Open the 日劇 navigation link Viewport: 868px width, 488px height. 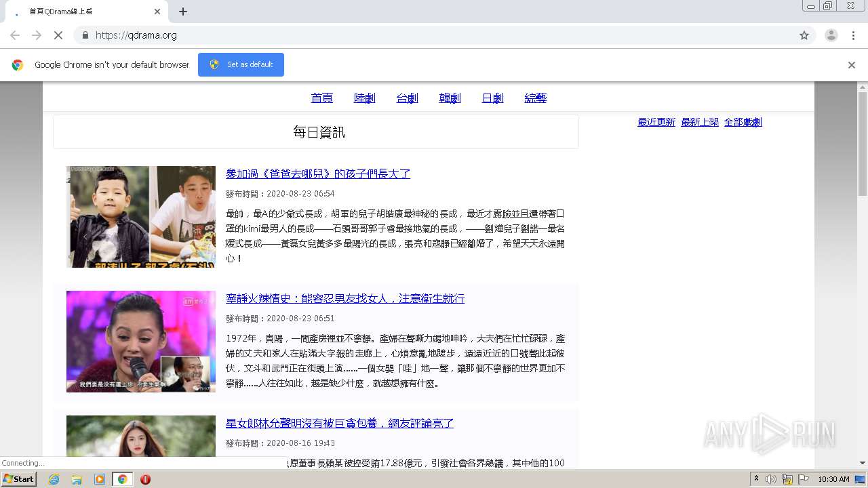(x=492, y=98)
